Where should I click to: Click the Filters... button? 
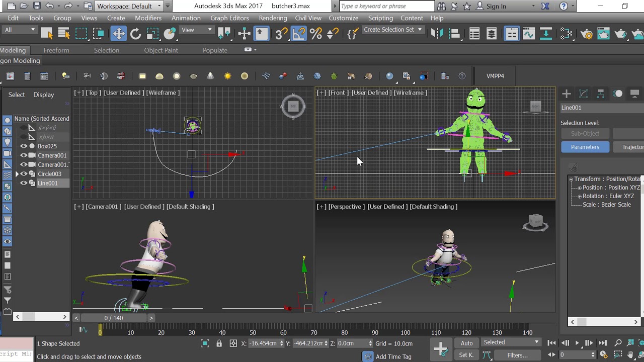point(517,355)
